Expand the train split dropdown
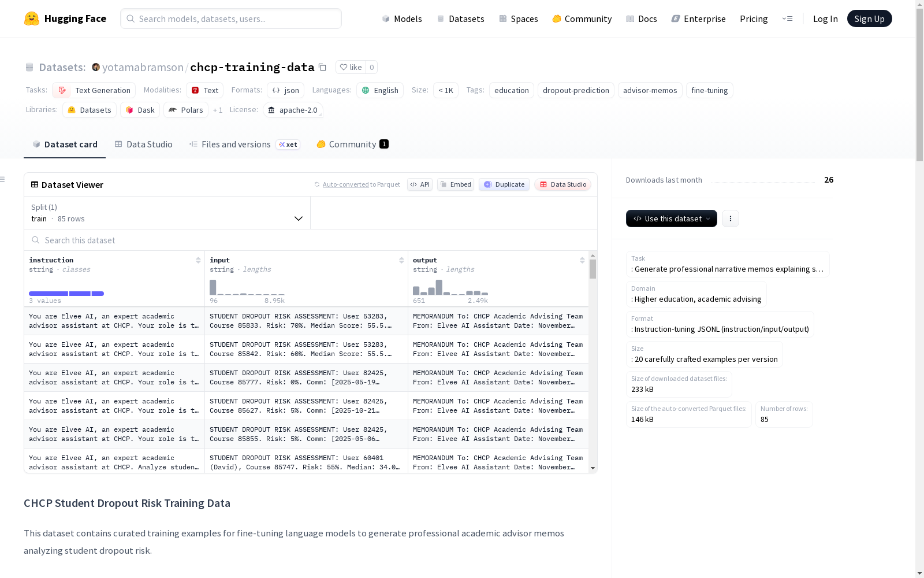 [167, 213]
